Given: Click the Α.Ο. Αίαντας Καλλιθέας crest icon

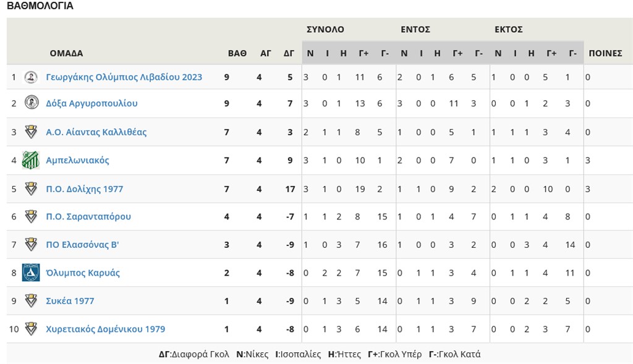Looking at the screenshot, I should (30, 132).
